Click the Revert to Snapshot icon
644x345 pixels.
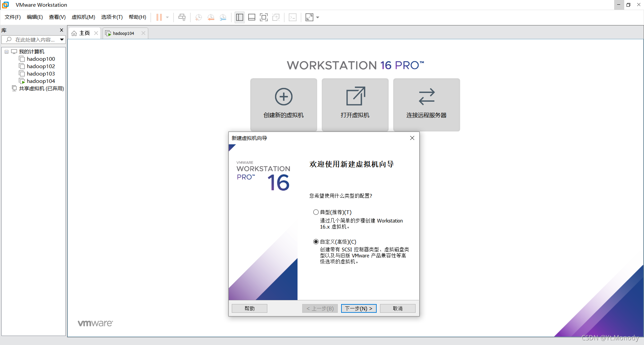pyautogui.click(x=211, y=17)
